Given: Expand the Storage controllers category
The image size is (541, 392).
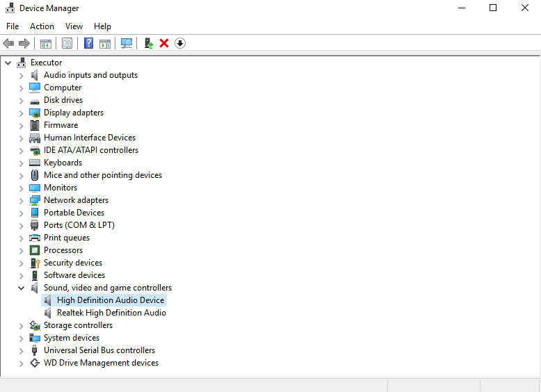Looking at the screenshot, I should coord(22,326).
